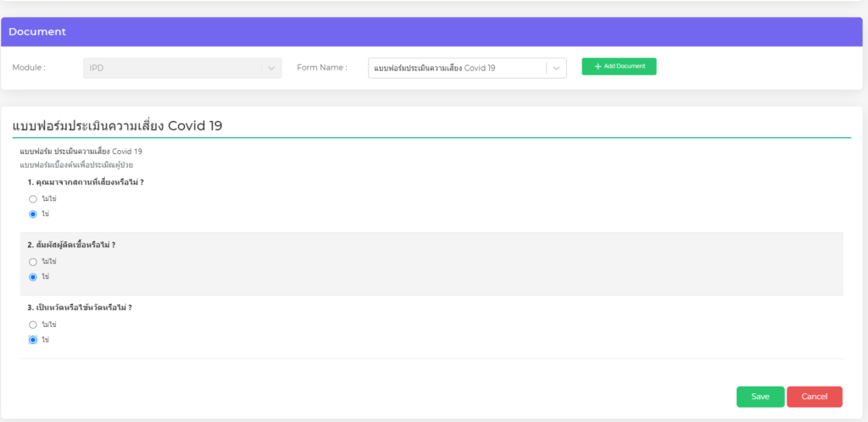Image resolution: width=868 pixels, height=422 pixels.
Task: Select 'ไม่ใช่' for question 2 infected contact
Action: pos(33,262)
